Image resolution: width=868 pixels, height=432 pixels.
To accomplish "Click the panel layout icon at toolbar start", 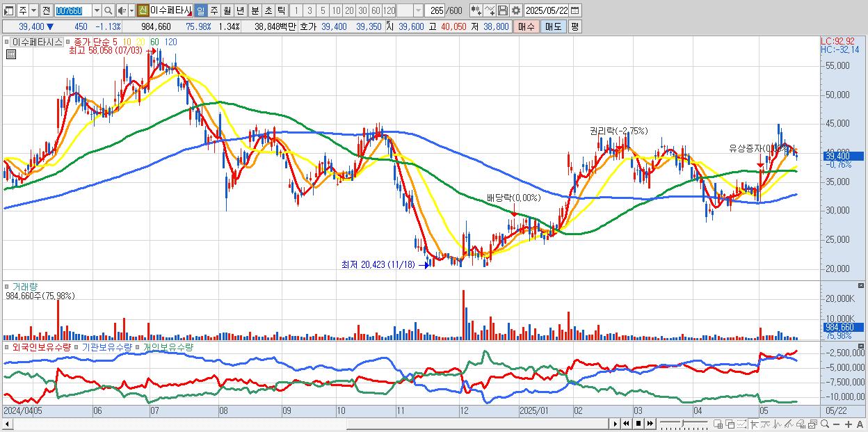I will (x=8, y=10).
